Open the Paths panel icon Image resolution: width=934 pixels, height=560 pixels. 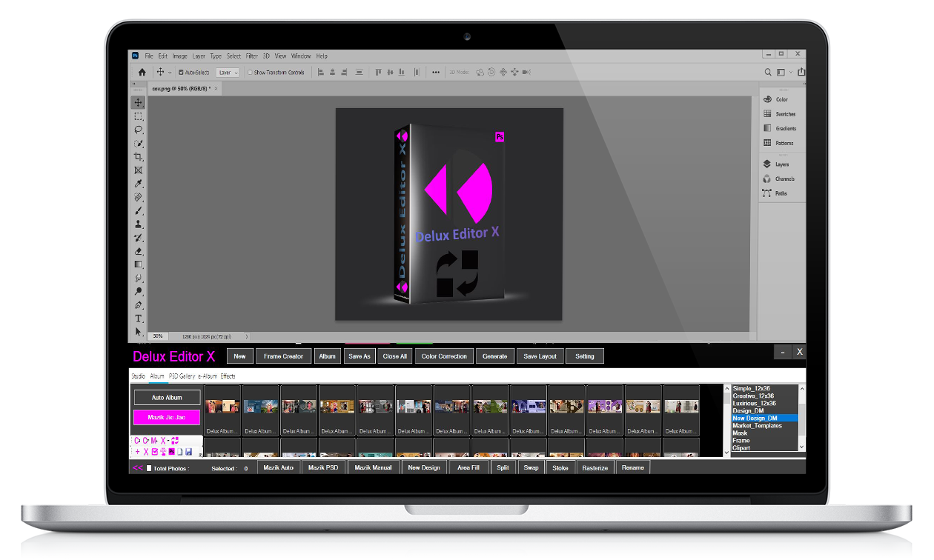pos(768,193)
